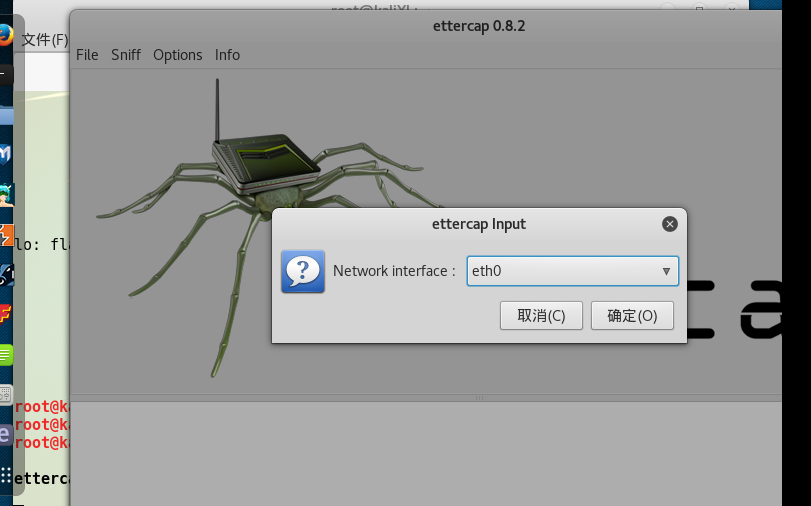Launch Burp Suite orange dock icon

[6, 235]
